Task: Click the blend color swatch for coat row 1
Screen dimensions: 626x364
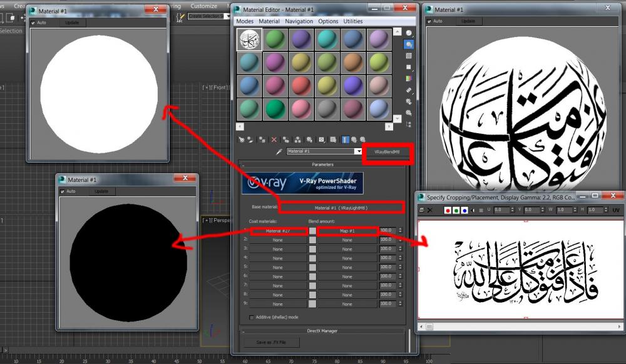Action: 312,231
